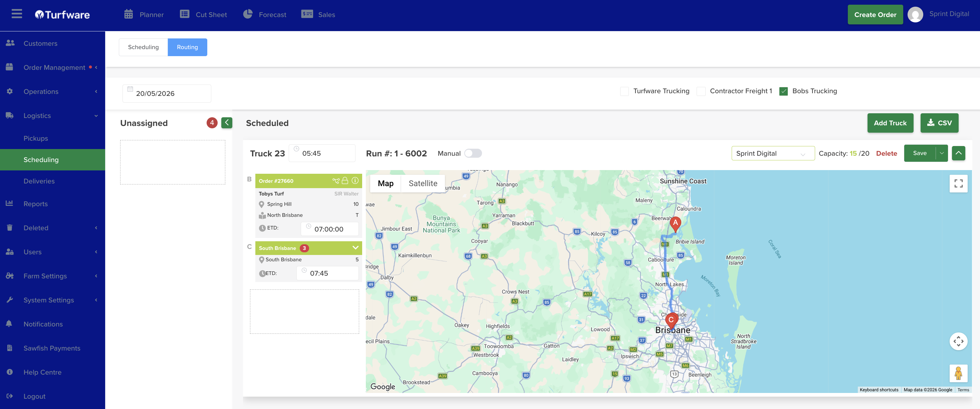
Task: Click the Customers people icon
Action: [10, 43]
